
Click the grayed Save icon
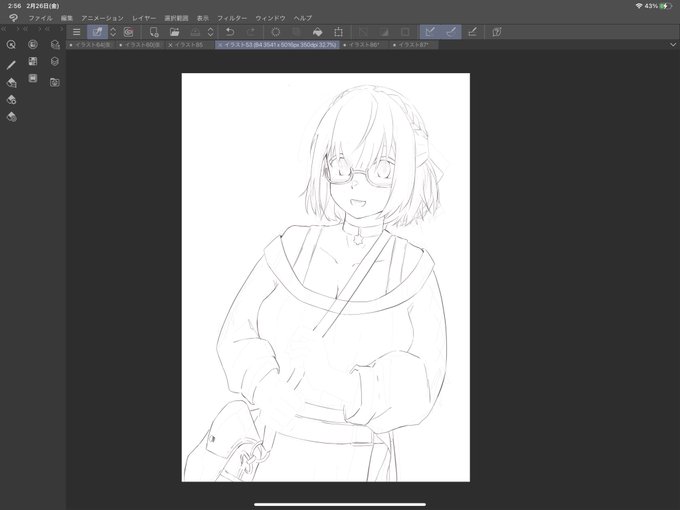195,32
